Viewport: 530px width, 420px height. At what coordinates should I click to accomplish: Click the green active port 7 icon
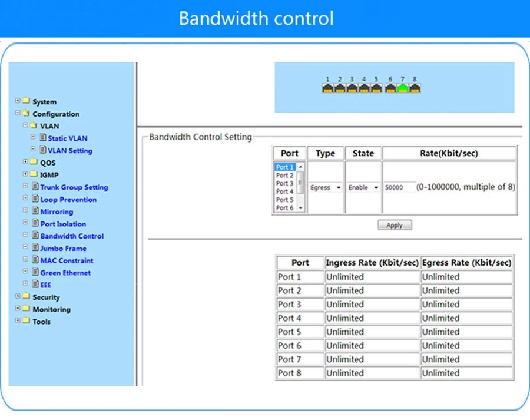coord(403,88)
